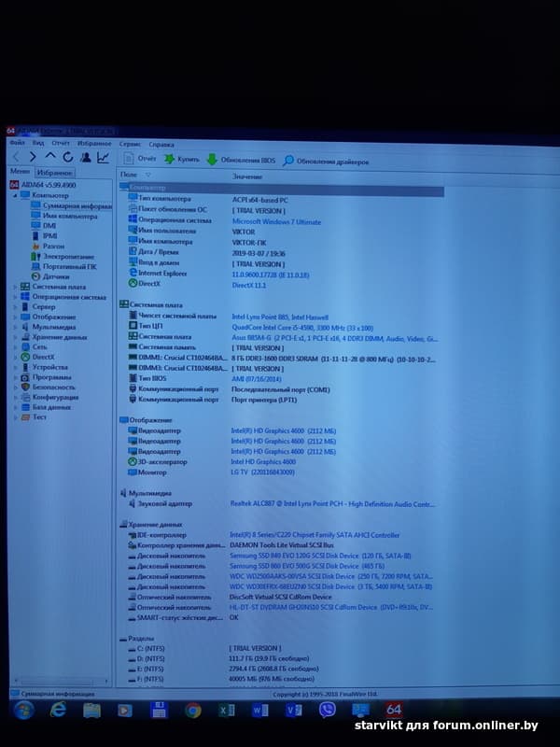Open the Realtek ALC887 audio adapter link
This screenshot has height=747, width=560.
333,503
